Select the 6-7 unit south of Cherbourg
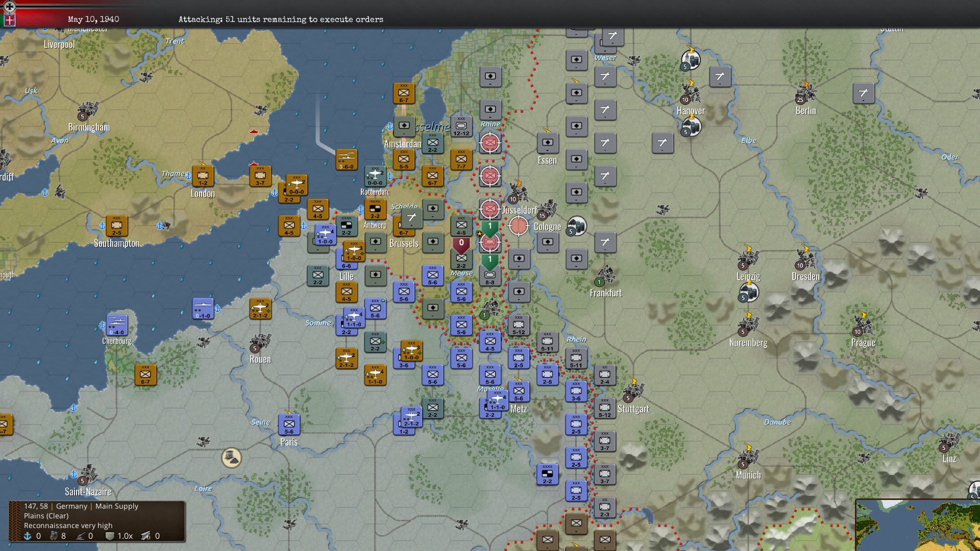This screenshot has width=980, height=551. pos(145,375)
